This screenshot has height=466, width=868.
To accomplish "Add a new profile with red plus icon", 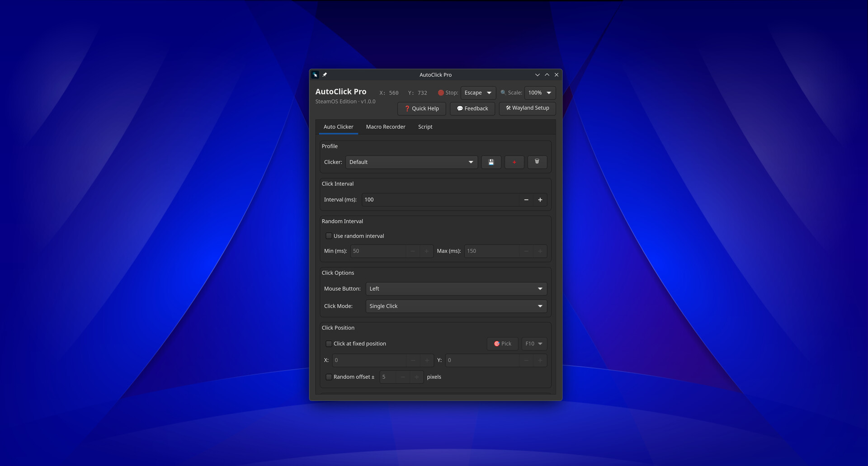I will point(514,162).
